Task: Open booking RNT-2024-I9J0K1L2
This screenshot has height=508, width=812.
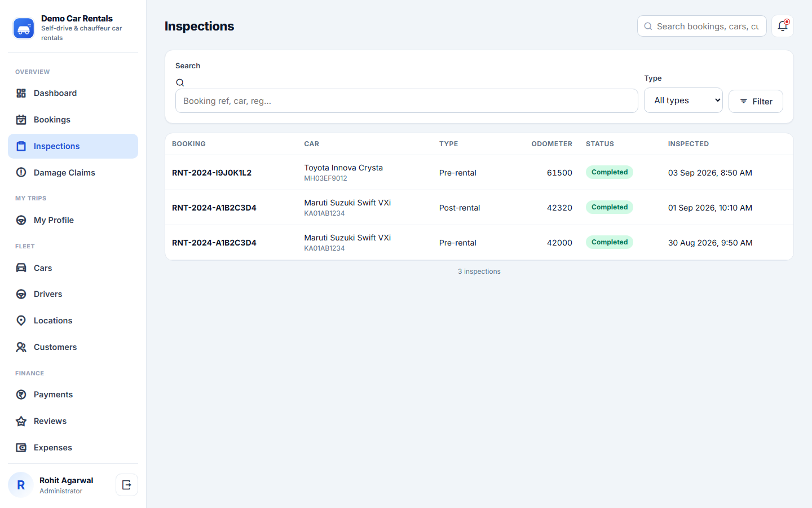Action: tap(211, 173)
